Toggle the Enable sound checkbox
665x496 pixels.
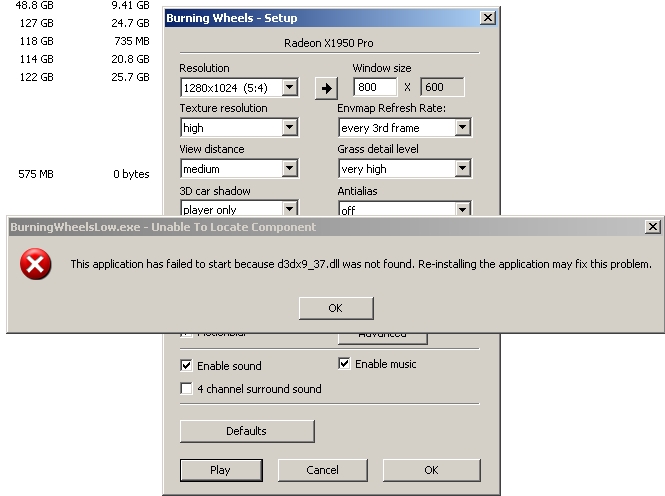[x=187, y=366]
